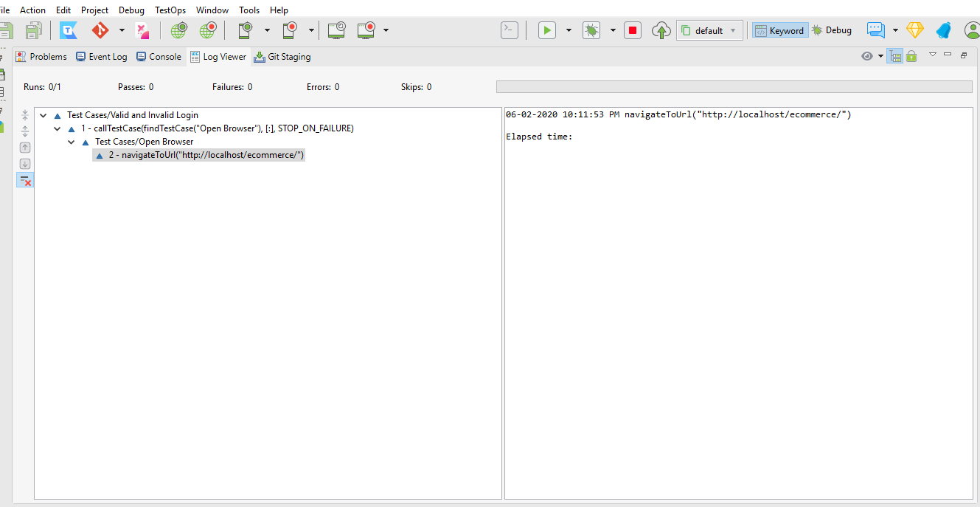
Task: Click the test run progress bar
Action: click(x=734, y=87)
